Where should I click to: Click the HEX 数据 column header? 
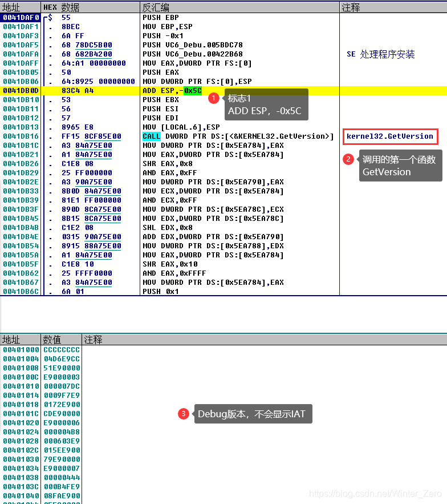tap(91, 7)
